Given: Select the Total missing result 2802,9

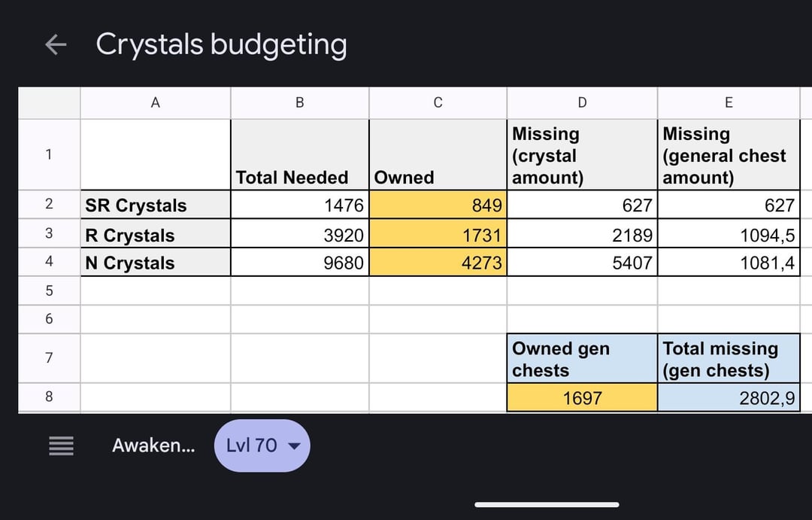Looking at the screenshot, I should click(x=728, y=397).
